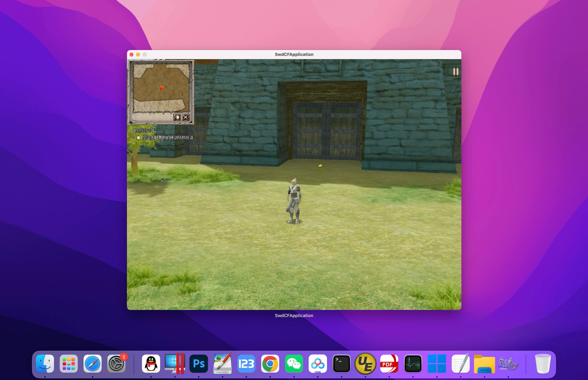Launch Safari from the Dock
This screenshot has height=380, width=588.
click(92, 363)
